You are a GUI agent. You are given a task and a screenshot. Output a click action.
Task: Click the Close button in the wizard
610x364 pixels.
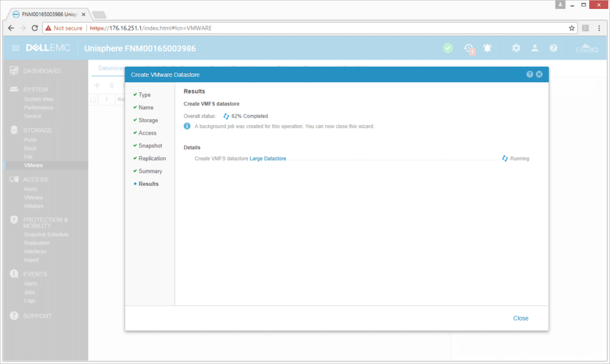(521, 318)
